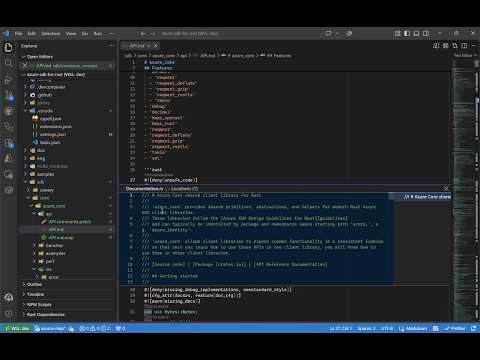Open the Selection menu
Screen dimensions: 480x360
[51, 33]
